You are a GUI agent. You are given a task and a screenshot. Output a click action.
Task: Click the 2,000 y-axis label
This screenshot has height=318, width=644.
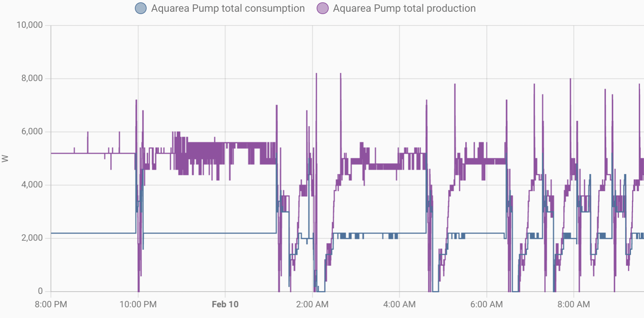[x=32, y=238]
